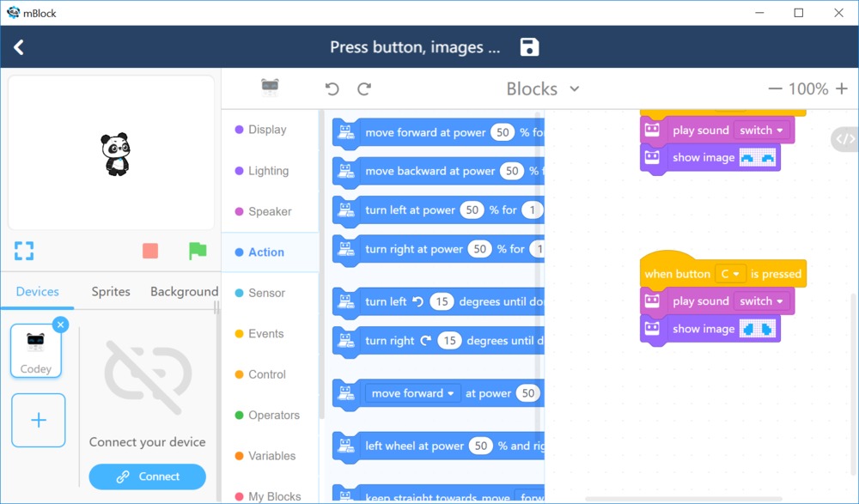859x504 pixels.
Task: Click the 50 power field in move forward block
Action: click(x=503, y=132)
